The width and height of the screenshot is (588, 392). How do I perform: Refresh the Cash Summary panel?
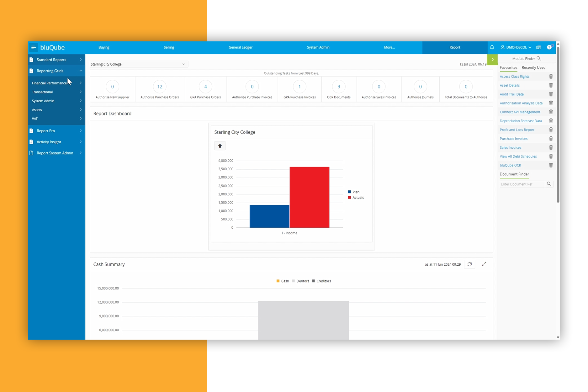pyautogui.click(x=469, y=264)
